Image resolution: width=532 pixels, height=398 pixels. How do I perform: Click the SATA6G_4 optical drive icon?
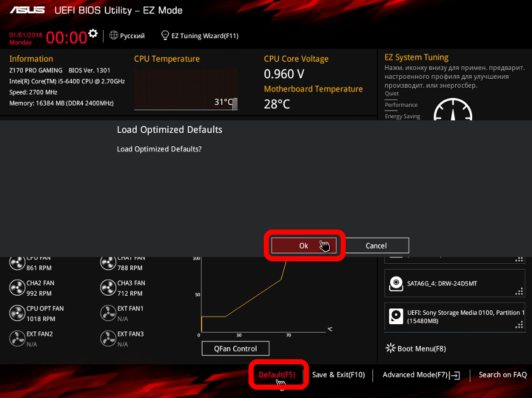(395, 284)
